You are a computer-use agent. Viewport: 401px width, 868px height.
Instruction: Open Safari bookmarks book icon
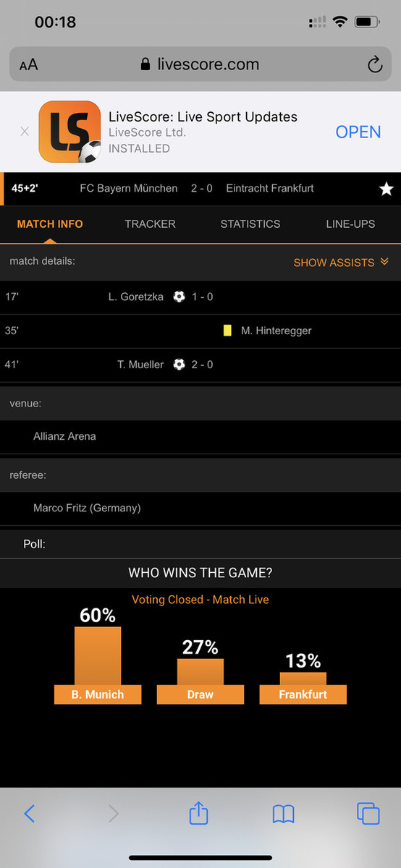pyautogui.click(x=284, y=814)
